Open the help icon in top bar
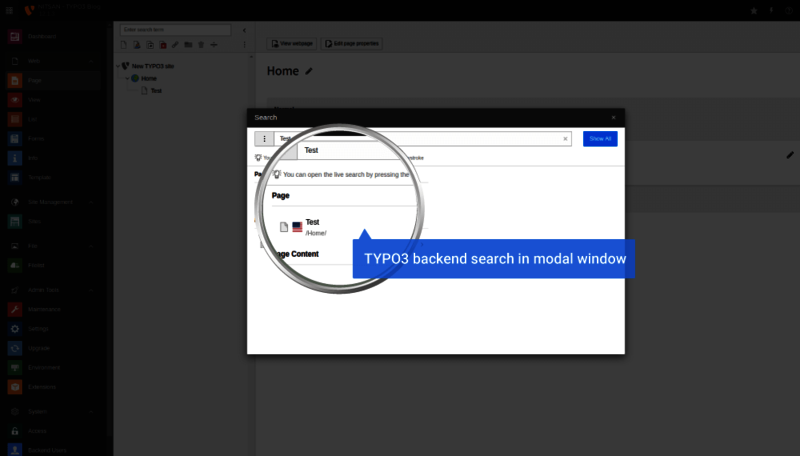This screenshot has width=800, height=456. click(789, 11)
